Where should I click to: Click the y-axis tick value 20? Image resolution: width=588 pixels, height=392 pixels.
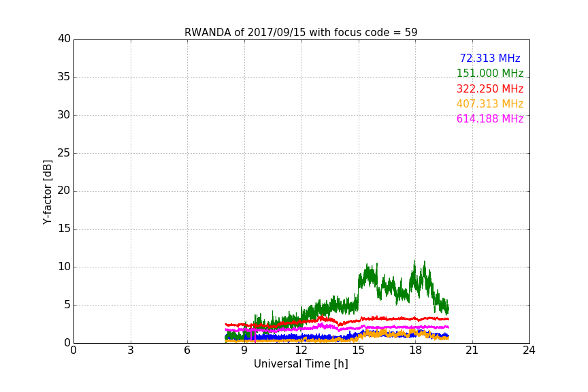64,191
